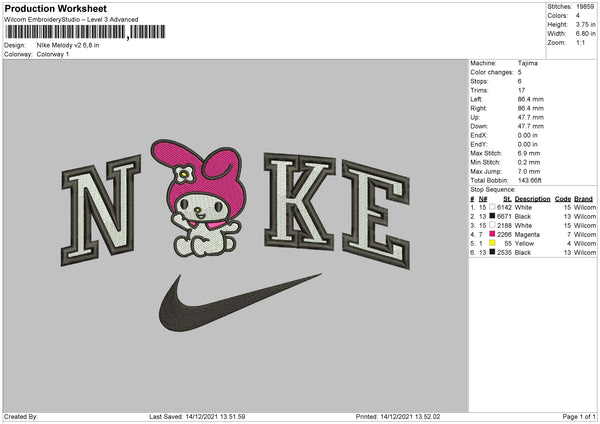Click the Right value 86.4 mm
Viewport: 600px width, 424px height.
coord(531,108)
